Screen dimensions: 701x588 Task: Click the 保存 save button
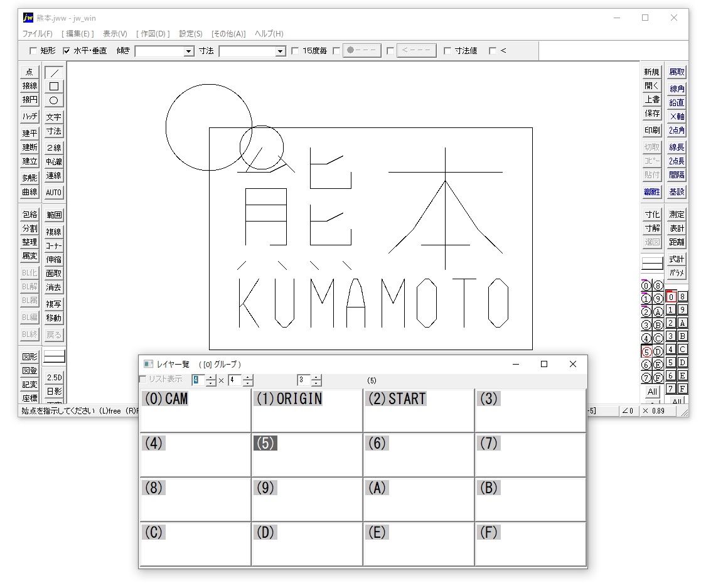pyautogui.click(x=652, y=114)
